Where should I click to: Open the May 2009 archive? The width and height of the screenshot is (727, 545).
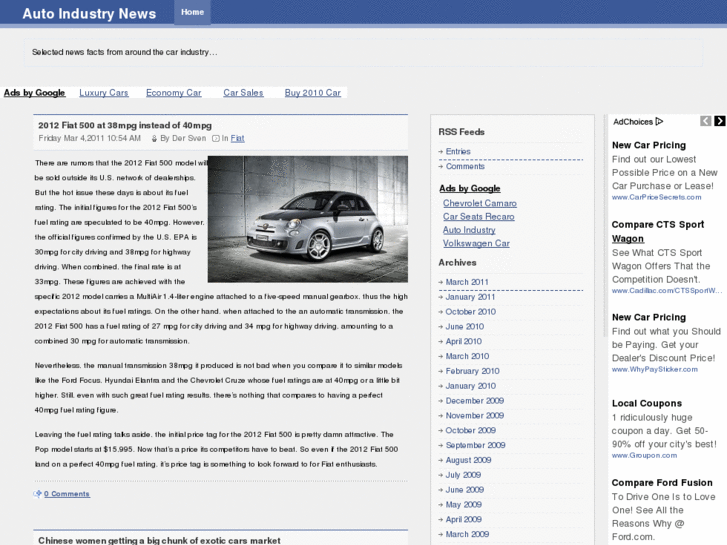[x=464, y=505]
